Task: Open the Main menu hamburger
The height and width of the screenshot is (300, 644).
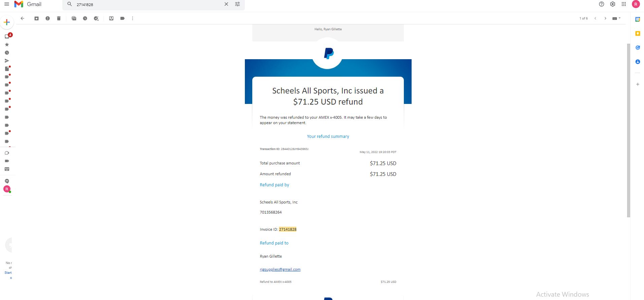Action: (x=7, y=4)
